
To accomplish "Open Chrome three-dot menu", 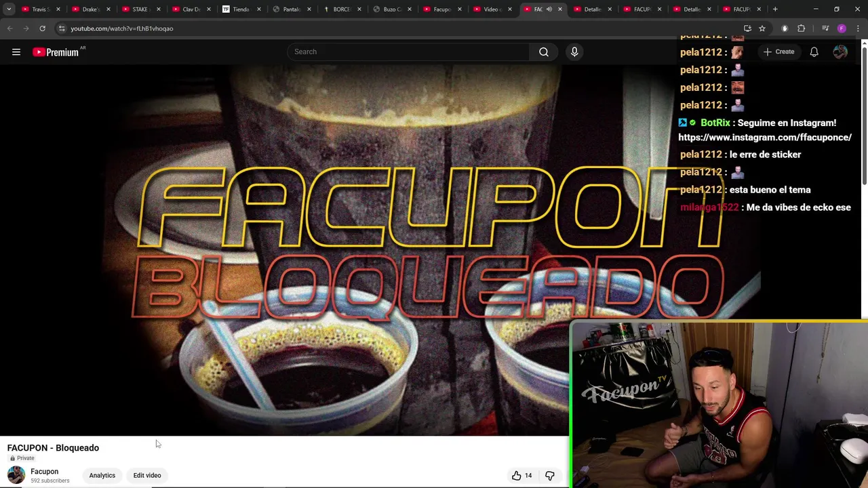I will tap(857, 28).
